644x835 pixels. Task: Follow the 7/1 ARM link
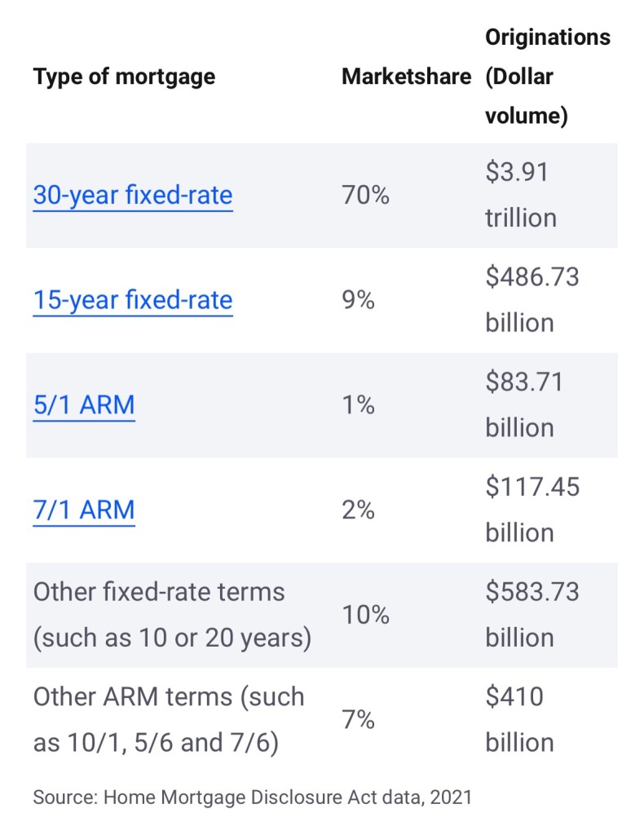point(84,510)
